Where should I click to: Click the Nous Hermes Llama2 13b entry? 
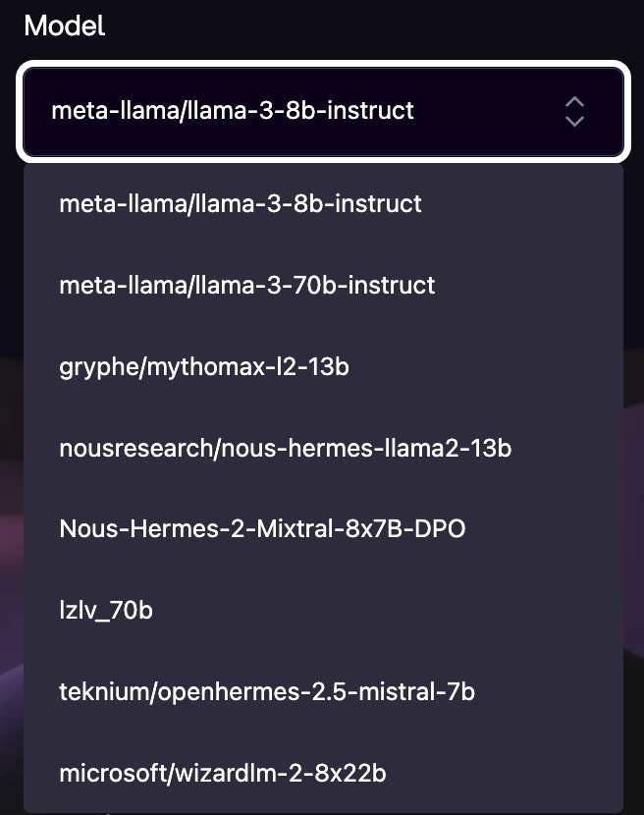point(285,449)
